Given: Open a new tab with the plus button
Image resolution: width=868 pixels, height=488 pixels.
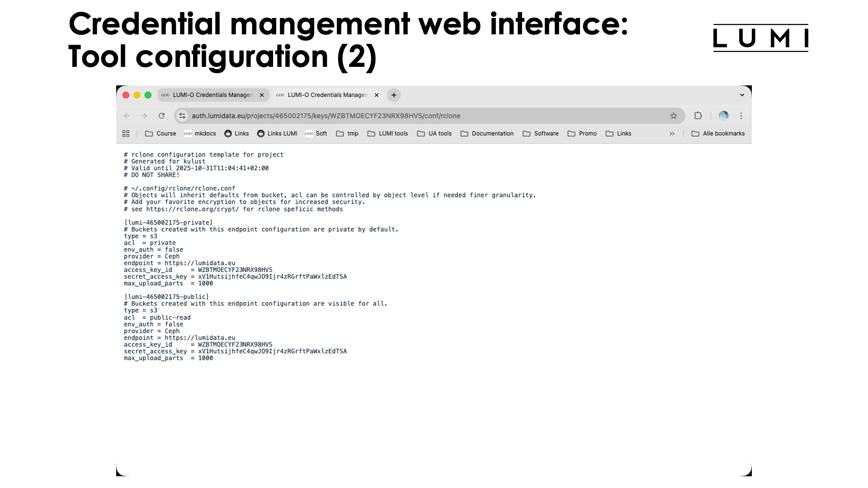Looking at the screenshot, I should click(x=393, y=95).
